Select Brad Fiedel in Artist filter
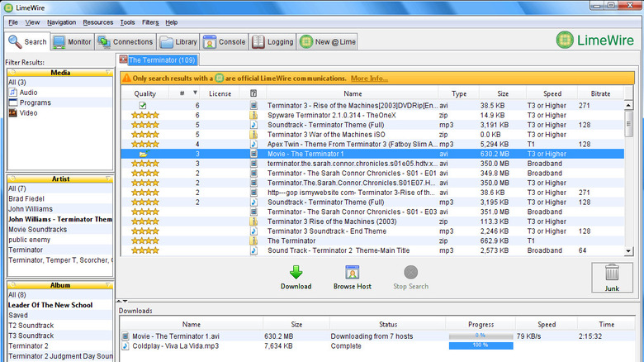Image resolution: width=644 pixels, height=362 pixels. coord(27,199)
